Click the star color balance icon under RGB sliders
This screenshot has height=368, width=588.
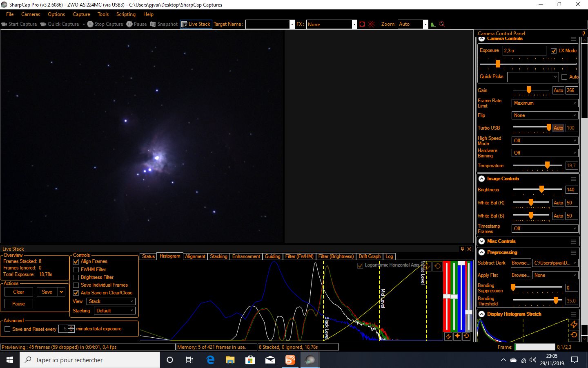pos(457,336)
